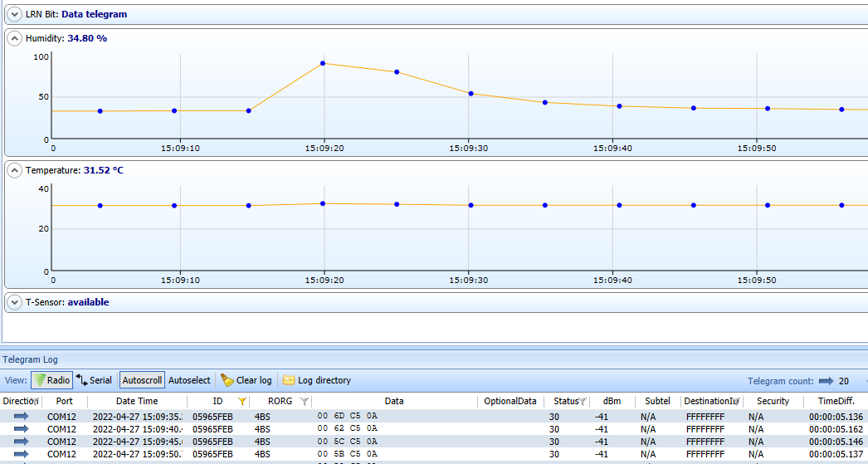Clear the telegram log
This screenshot has height=464, width=868.
pyautogui.click(x=246, y=380)
